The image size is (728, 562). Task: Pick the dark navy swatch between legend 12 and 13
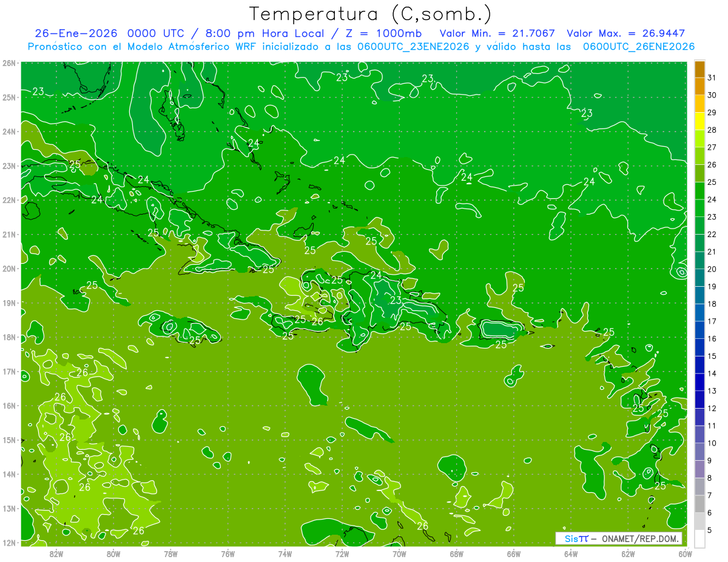click(x=699, y=400)
